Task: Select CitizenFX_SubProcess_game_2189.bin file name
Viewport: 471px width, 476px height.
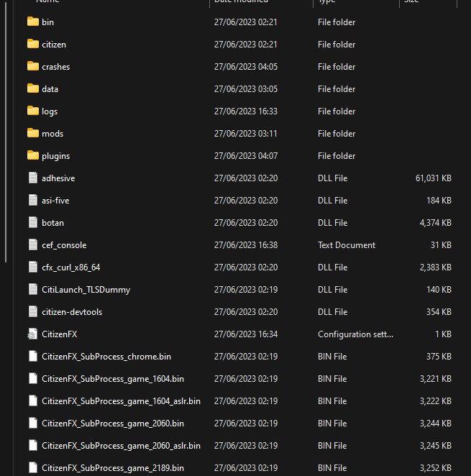Action: 113,468
